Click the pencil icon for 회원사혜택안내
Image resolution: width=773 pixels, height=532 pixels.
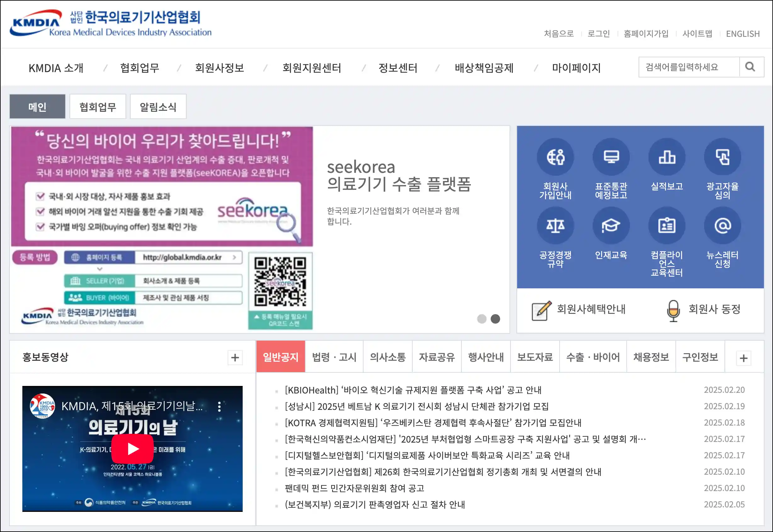pyautogui.click(x=541, y=310)
